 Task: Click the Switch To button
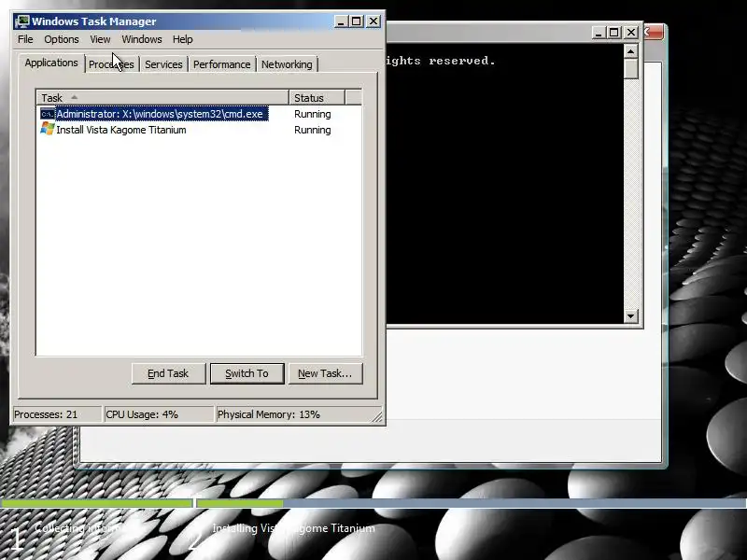click(247, 373)
